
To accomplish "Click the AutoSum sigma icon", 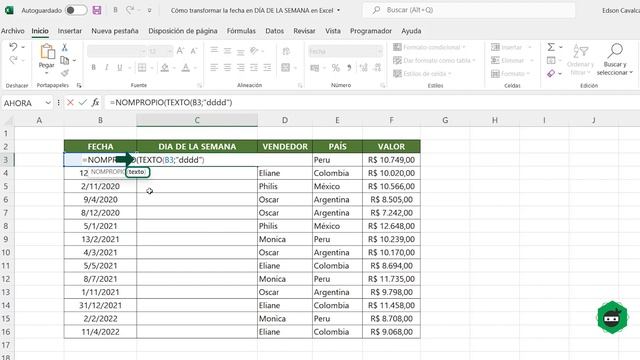I will (551, 47).
